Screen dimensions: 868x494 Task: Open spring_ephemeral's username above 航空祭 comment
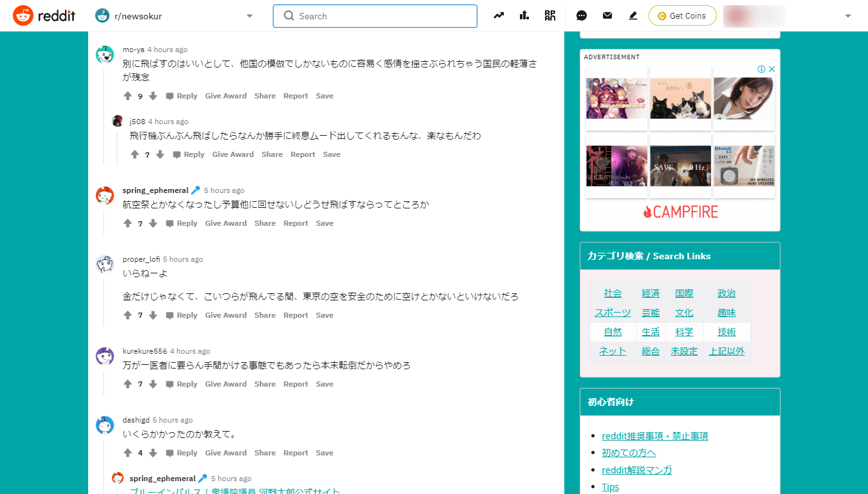(x=156, y=190)
